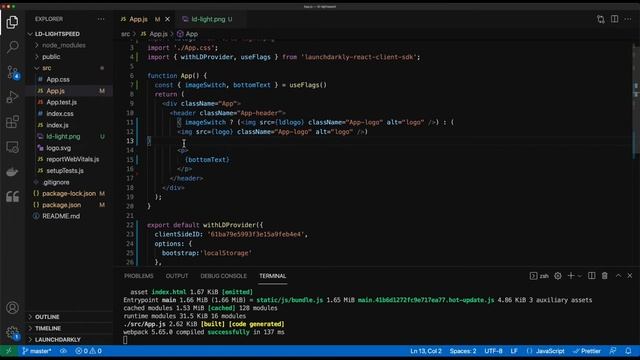Switch to the OUTPUT panel tab

[x=177, y=276]
